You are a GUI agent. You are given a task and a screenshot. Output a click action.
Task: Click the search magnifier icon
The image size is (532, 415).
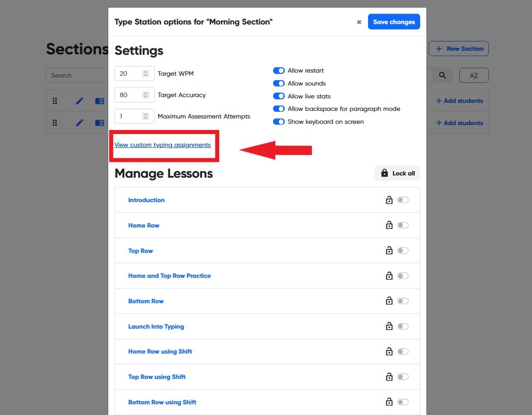coord(442,75)
